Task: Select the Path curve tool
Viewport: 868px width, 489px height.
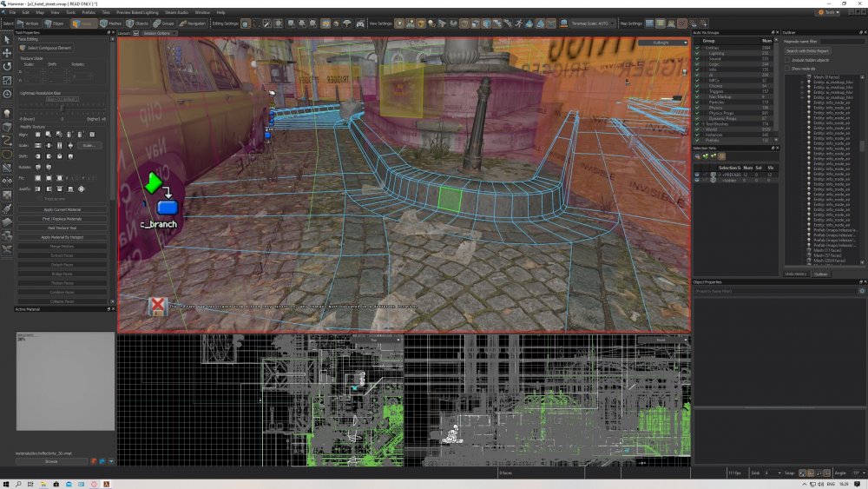Action: [7, 141]
